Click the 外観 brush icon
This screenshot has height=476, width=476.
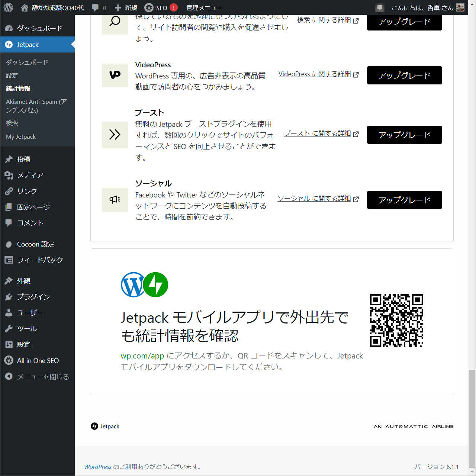tap(9, 281)
